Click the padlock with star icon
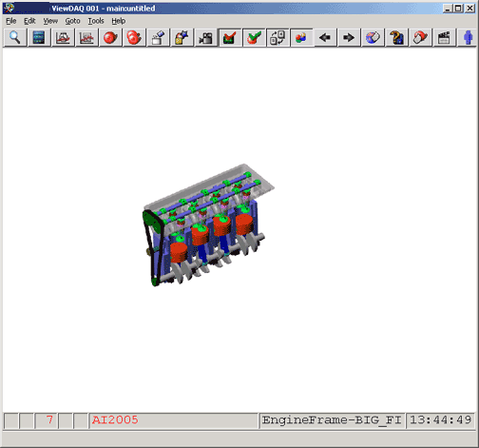Image resolution: width=479 pixels, height=448 pixels. pyautogui.click(x=182, y=38)
